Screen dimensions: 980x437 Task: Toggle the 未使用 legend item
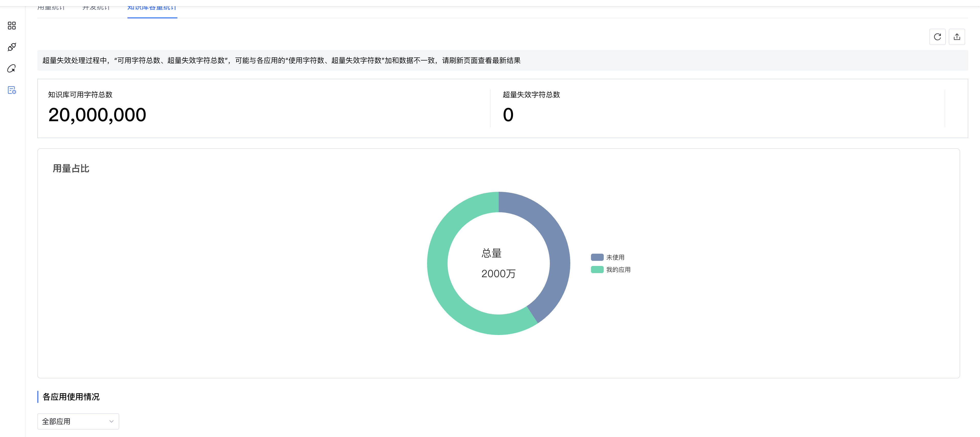[615, 257]
